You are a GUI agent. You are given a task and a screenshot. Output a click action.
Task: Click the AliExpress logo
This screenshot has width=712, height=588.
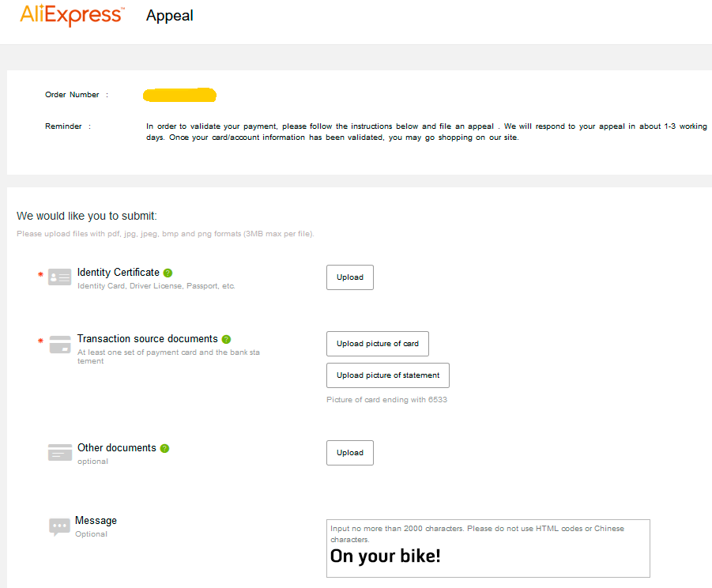(72, 15)
